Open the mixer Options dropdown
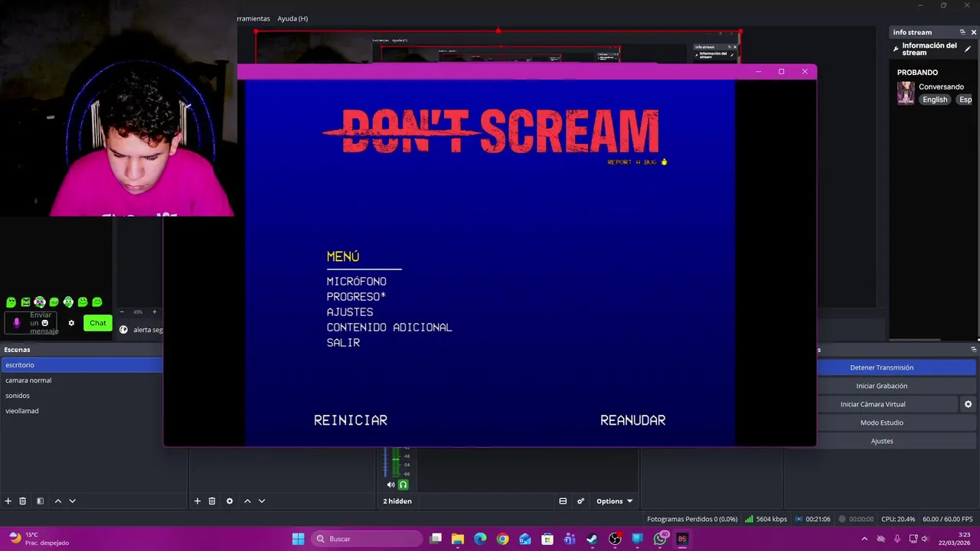This screenshot has width=980, height=551. pyautogui.click(x=615, y=501)
